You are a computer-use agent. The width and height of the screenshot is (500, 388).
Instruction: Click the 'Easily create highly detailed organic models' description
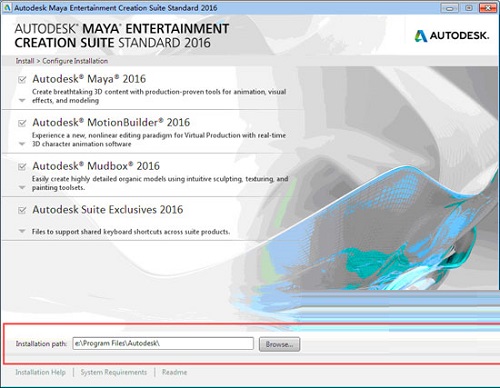point(160,183)
